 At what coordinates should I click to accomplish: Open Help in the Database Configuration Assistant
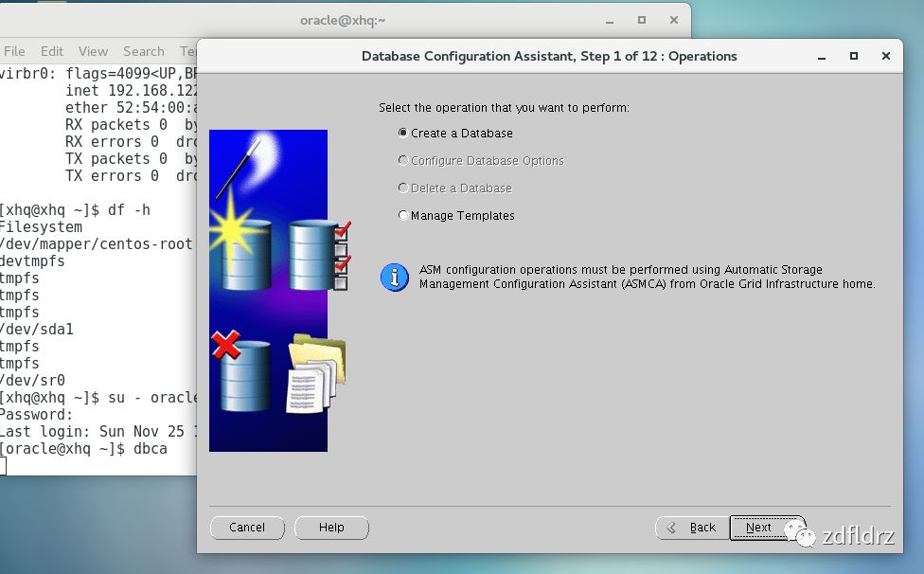tap(331, 528)
